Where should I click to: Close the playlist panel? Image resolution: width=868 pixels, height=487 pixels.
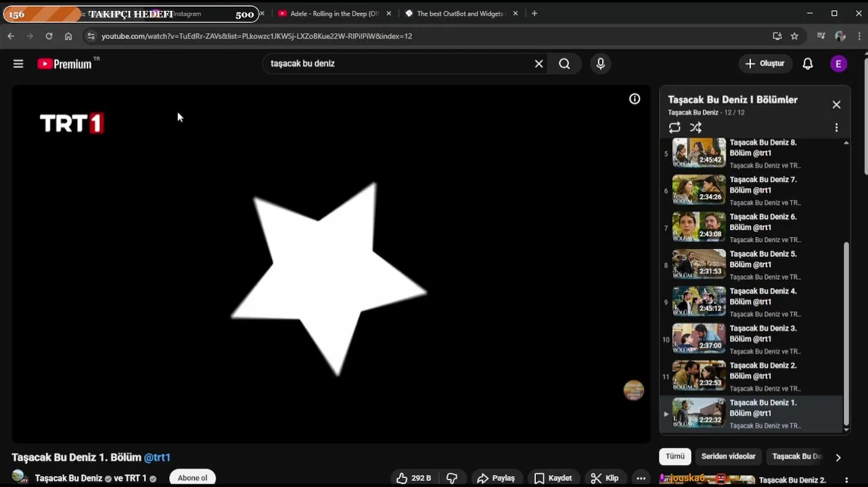[x=836, y=104]
